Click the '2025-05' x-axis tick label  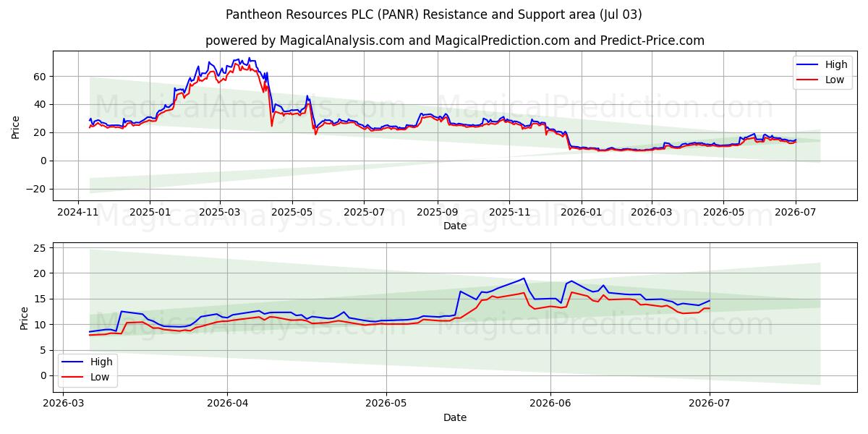[292, 212]
